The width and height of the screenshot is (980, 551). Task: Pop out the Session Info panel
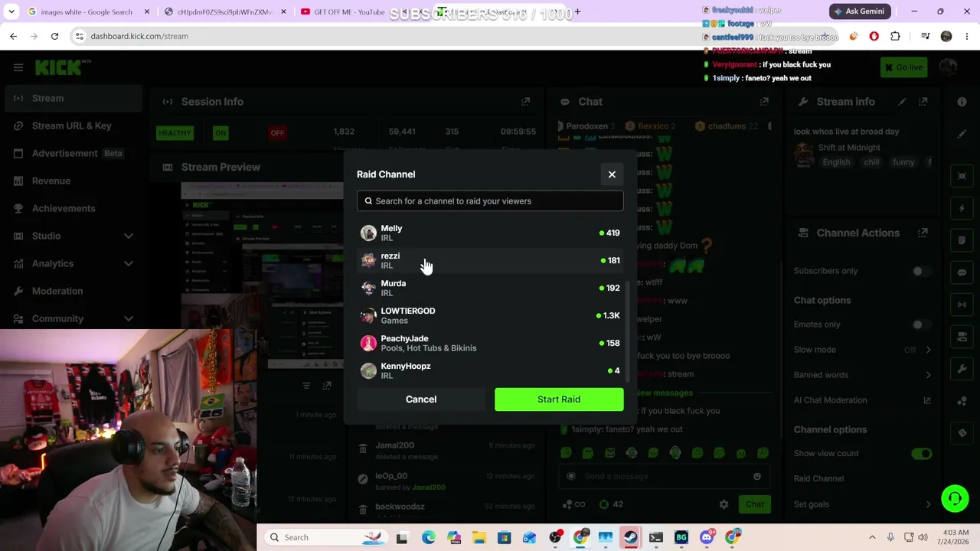525,102
